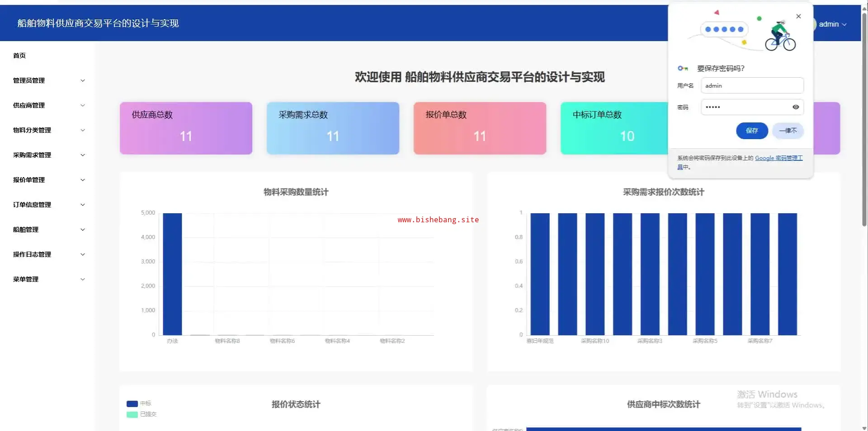
Task: Expand 物料分类管理 using its chevron
Action: (x=83, y=130)
